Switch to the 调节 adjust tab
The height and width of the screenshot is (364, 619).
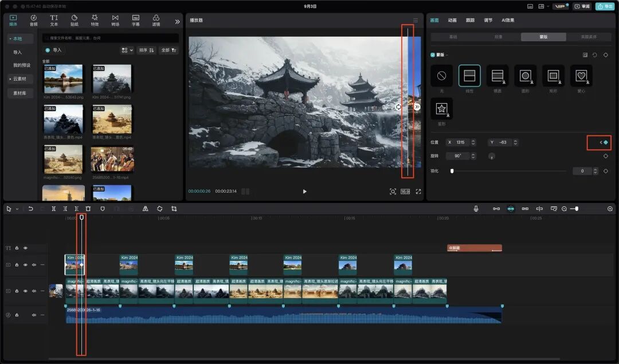coord(488,20)
